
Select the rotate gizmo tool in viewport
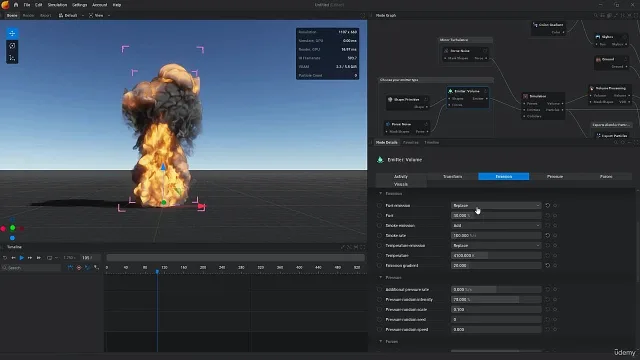tap(12, 46)
